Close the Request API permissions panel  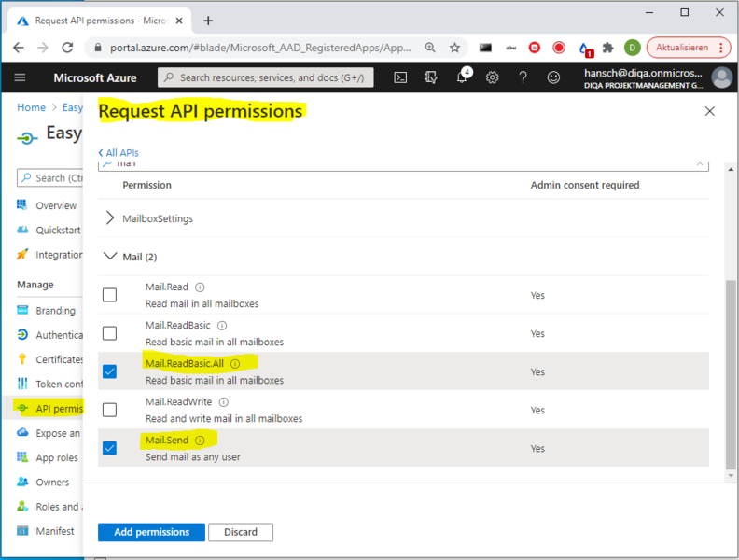709,111
